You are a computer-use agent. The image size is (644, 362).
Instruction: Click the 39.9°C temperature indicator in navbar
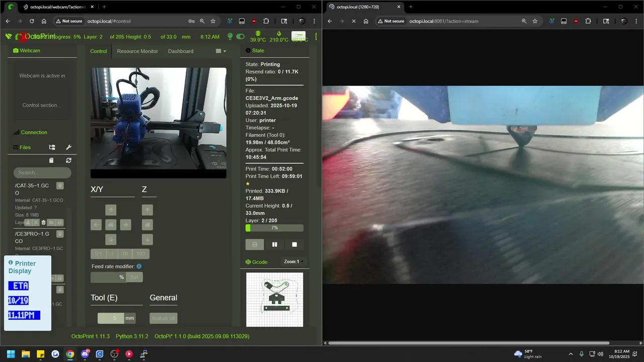click(x=258, y=37)
